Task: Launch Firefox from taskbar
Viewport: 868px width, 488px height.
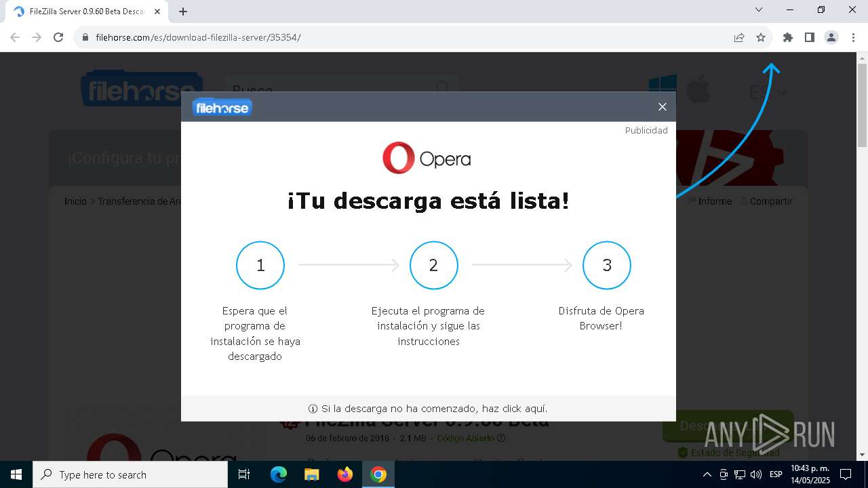Action: pos(345,474)
